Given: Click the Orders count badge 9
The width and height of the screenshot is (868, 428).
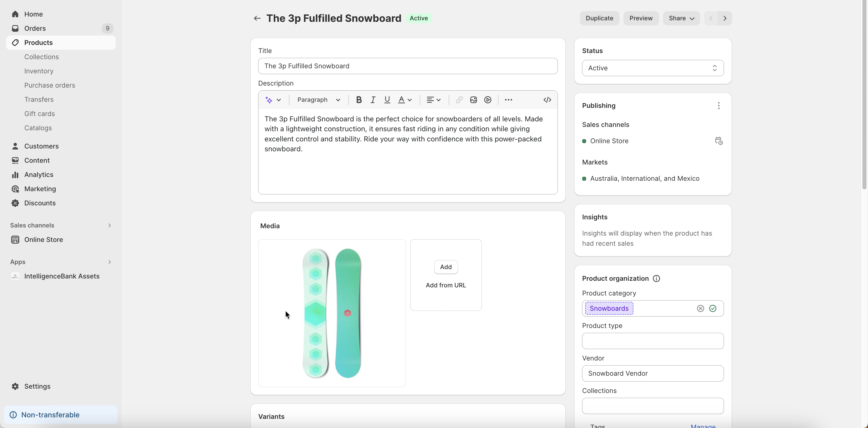Looking at the screenshot, I should [108, 28].
